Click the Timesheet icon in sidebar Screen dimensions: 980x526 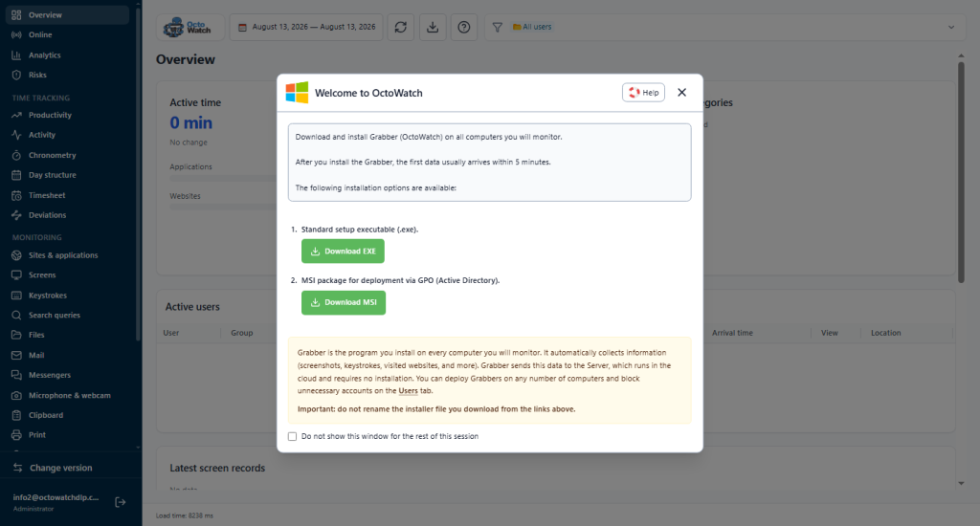click(x=16, y=195)
